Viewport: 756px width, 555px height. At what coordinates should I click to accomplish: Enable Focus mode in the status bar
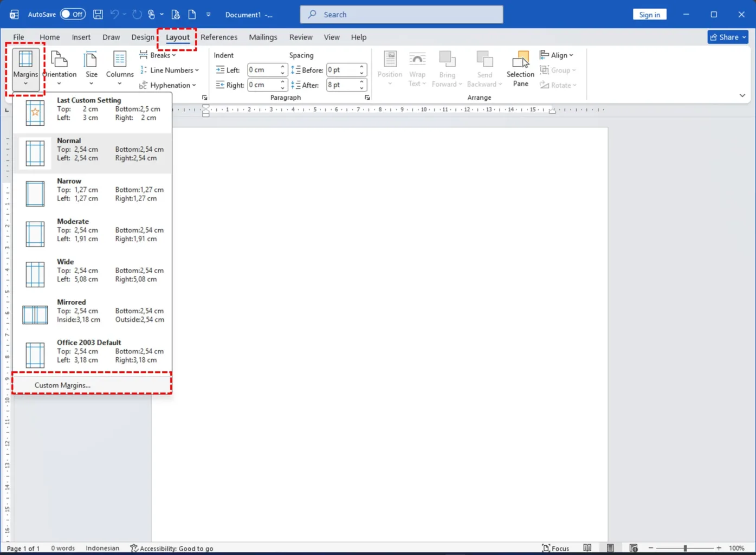555,548
